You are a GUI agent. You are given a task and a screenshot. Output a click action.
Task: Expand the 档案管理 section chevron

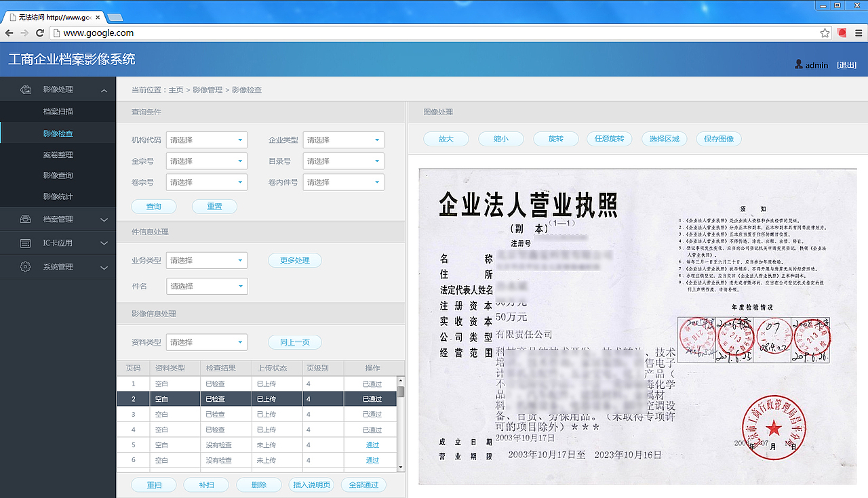coord(103,219)
